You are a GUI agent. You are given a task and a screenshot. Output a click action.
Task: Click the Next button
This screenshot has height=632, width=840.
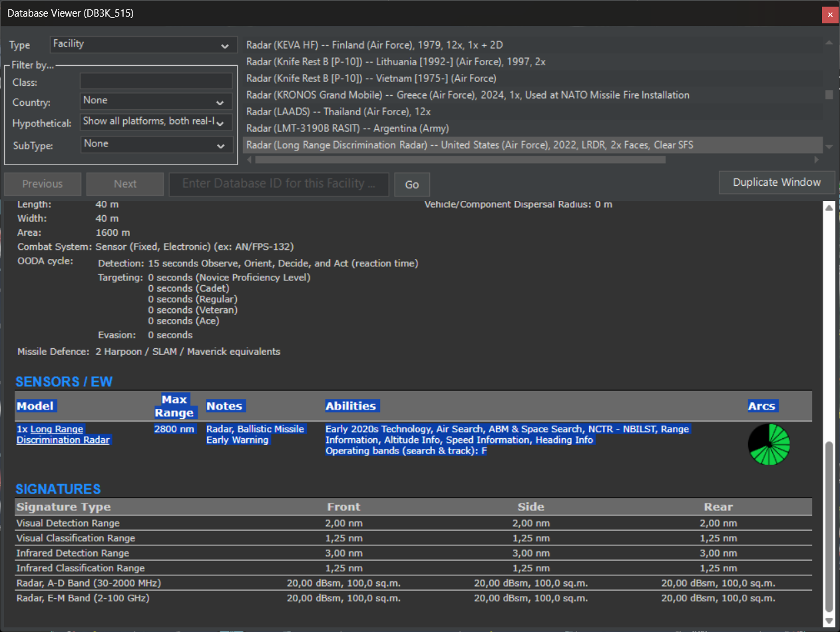(125, 184)
